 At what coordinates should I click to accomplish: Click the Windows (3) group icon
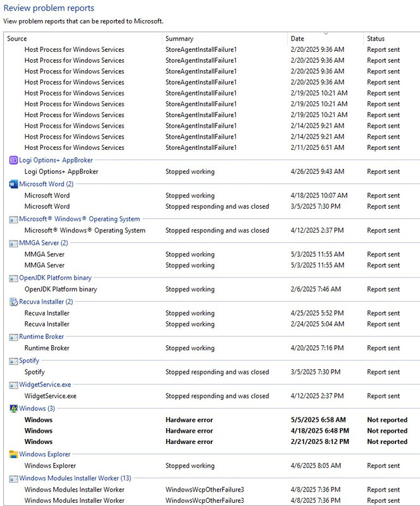tap(13, 409)
